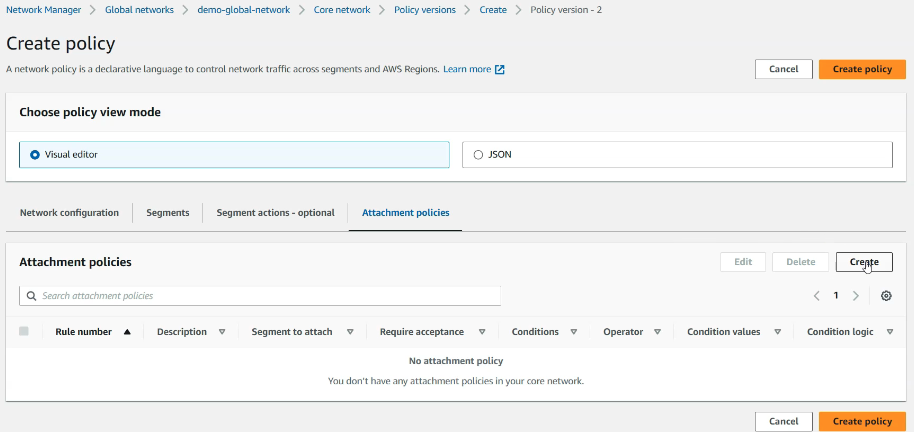Sort by Require acceptance column arrow
This screenshot has width=914, height=432.
coord(481,332)
